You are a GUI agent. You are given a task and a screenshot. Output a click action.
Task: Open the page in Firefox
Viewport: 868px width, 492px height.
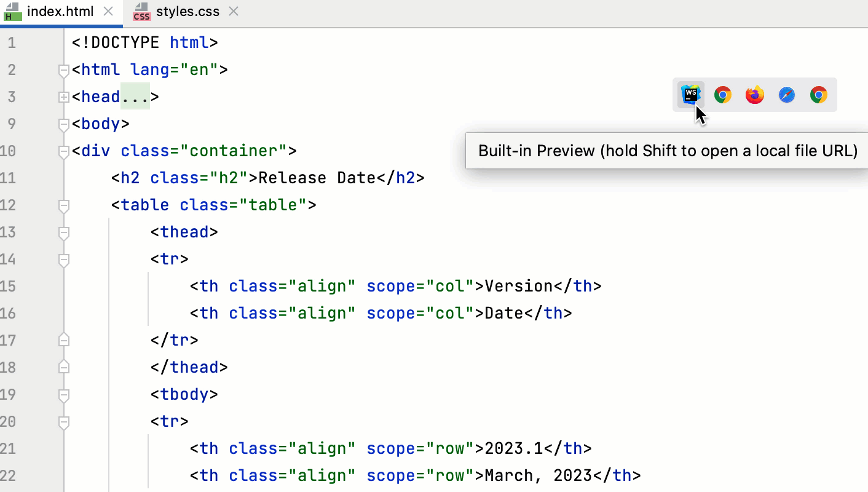point(755,95)
